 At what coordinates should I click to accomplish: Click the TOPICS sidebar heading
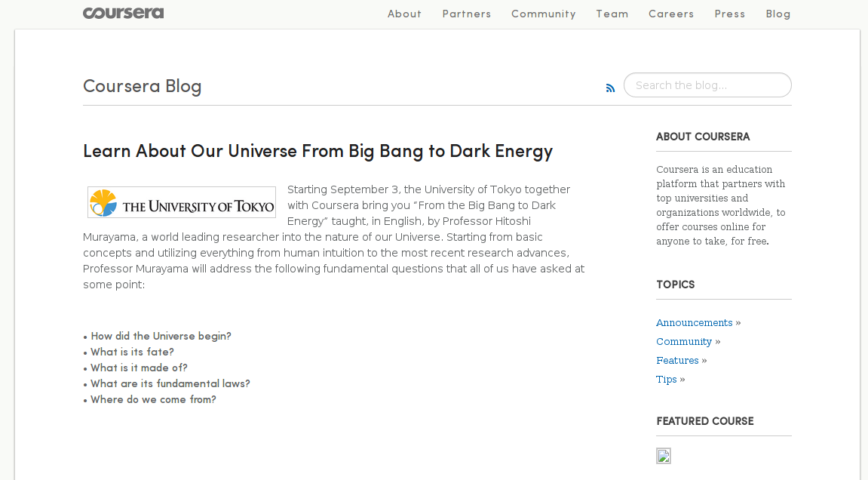tap(676, 285)
